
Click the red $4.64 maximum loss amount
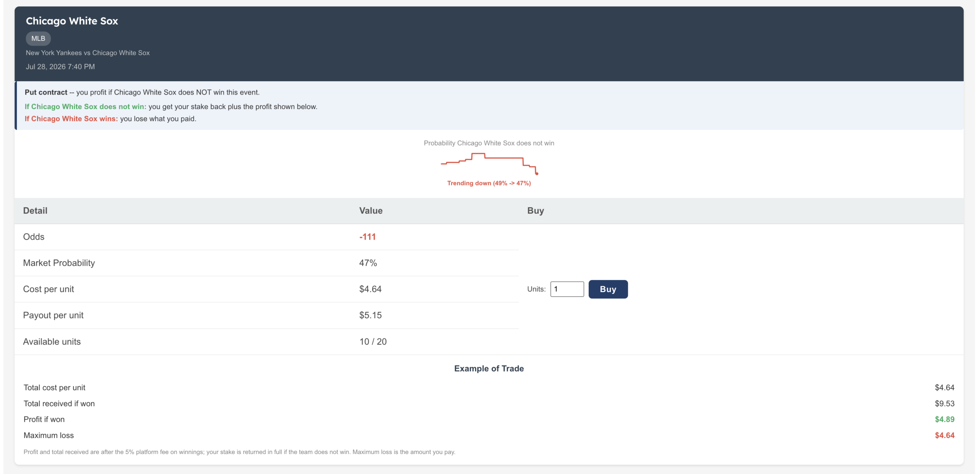click(944, 436)
